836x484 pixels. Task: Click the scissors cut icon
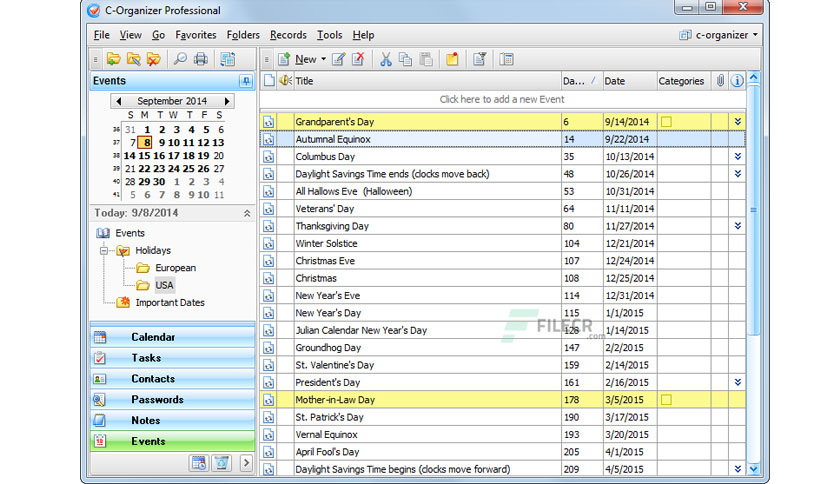[385, 59]
